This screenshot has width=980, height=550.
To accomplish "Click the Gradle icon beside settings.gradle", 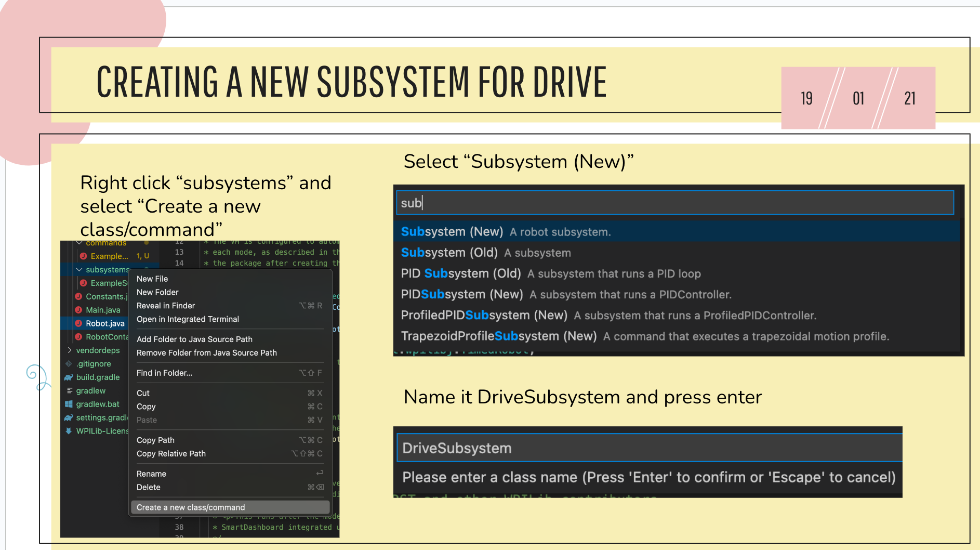I will (x=69, y=417).
